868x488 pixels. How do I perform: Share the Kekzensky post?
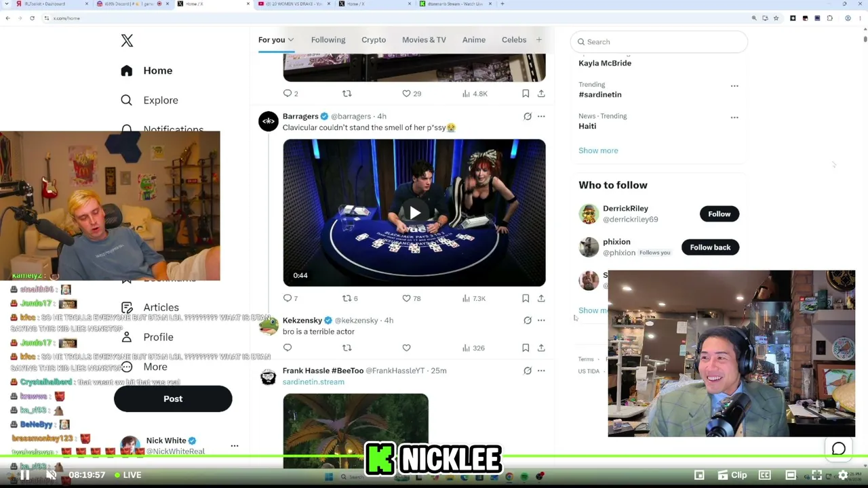(541, 348)
